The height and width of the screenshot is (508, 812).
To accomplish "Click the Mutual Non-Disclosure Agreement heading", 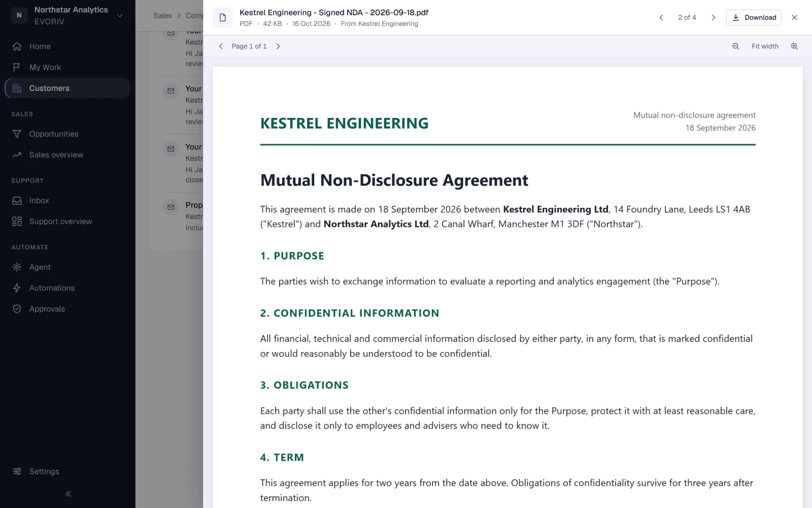I will click(x=394, y=180).
